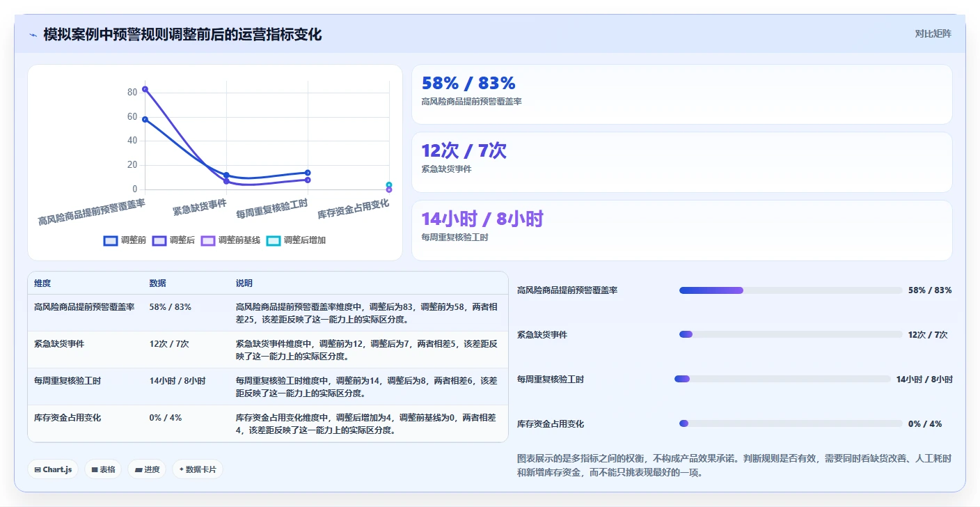980x507 pixels.
Task: Click table row name 库存资金占用变化
Action: pyautogui.click(x=68, y=418)
